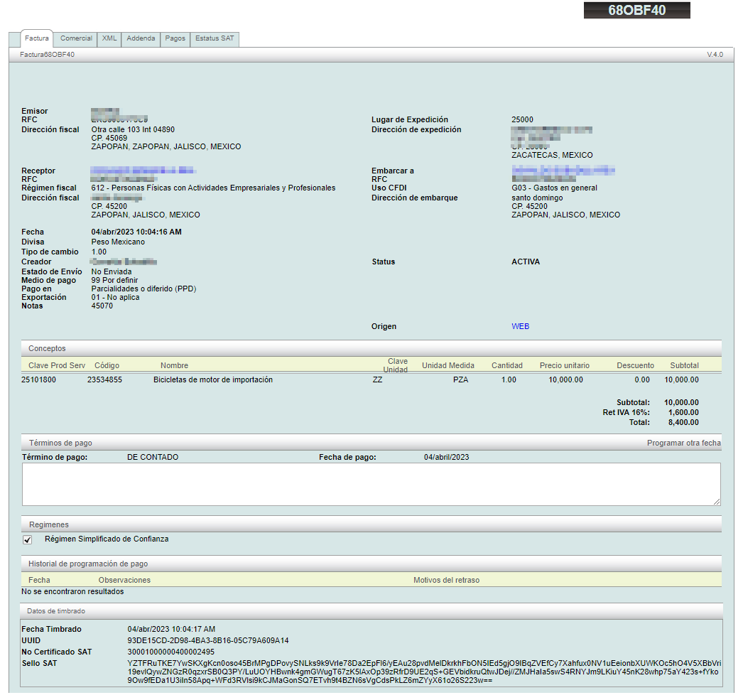Click the 68OBF40 folio badge
743x700 pixels.
636,11
